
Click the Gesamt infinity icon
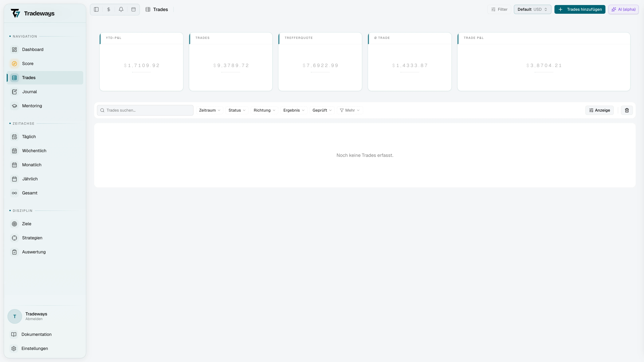(14, 193)
